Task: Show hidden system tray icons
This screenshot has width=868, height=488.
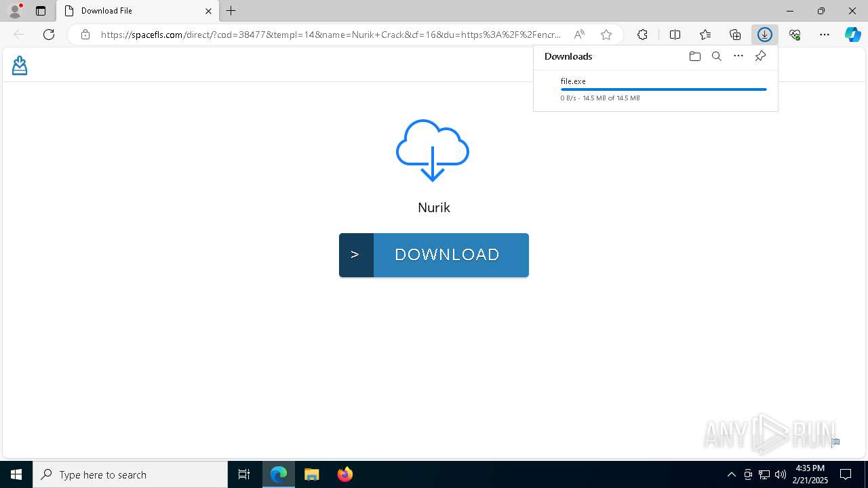Action: click(x=731, y=474)
